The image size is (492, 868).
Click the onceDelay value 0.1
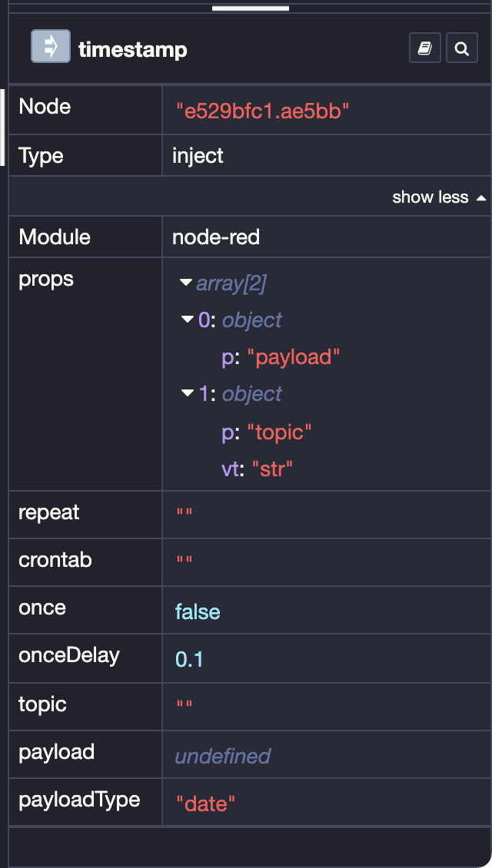(189, 659)
